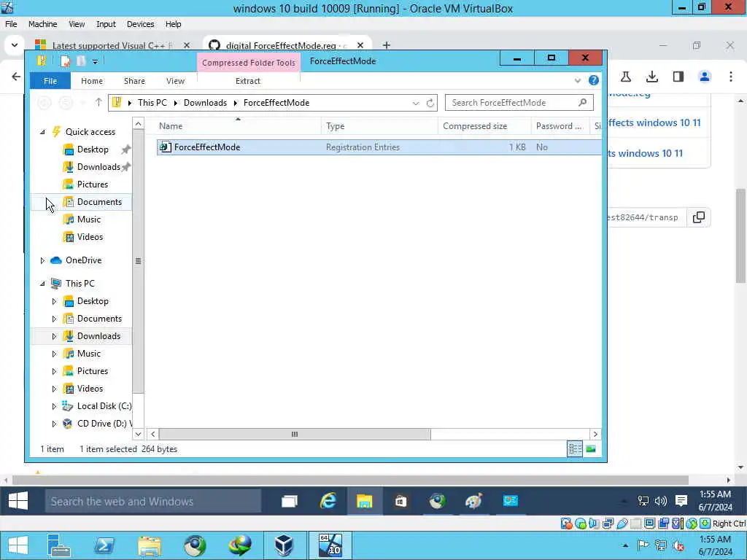Open the VirtualBox Input menu
Image resolution: width=747 pixels, height=560 pixels.
point(106,24)
